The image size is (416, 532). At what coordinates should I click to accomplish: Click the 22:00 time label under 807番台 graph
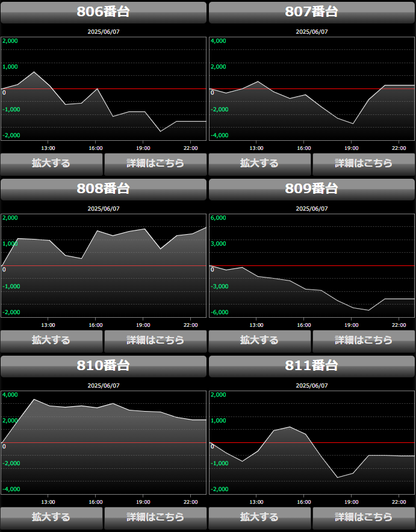point(399,148)
